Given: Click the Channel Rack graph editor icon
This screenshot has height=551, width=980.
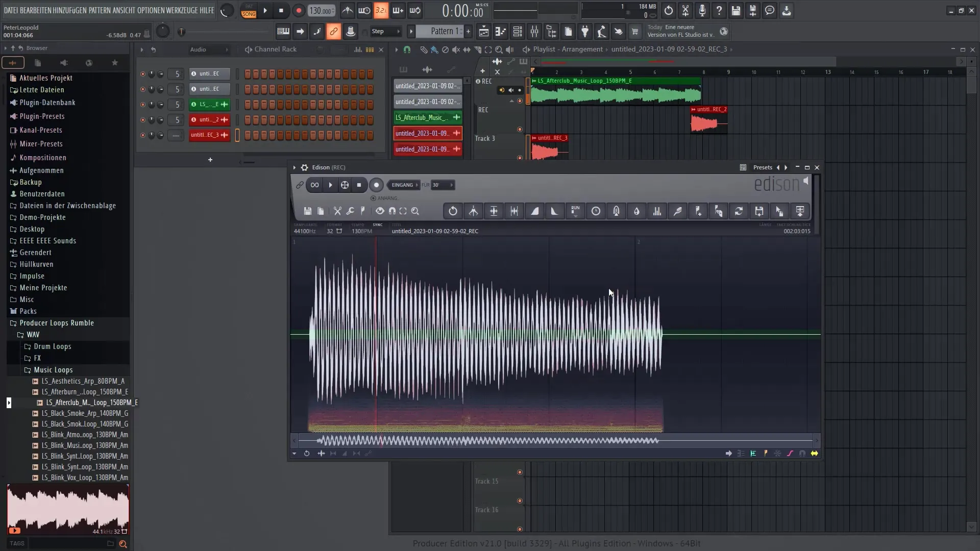Looking at the screenshot, I should click(x=358, y=49).
